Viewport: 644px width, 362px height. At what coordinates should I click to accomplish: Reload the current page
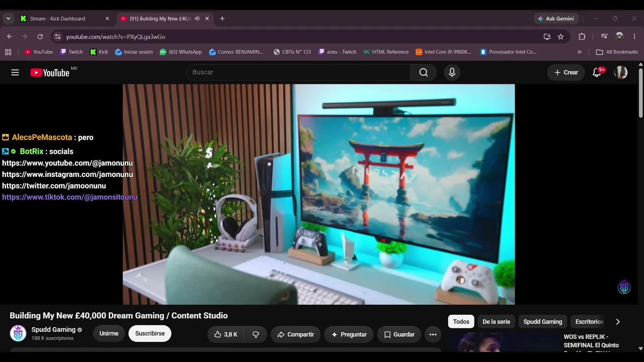pyautogui.click(x=40, y=36)
